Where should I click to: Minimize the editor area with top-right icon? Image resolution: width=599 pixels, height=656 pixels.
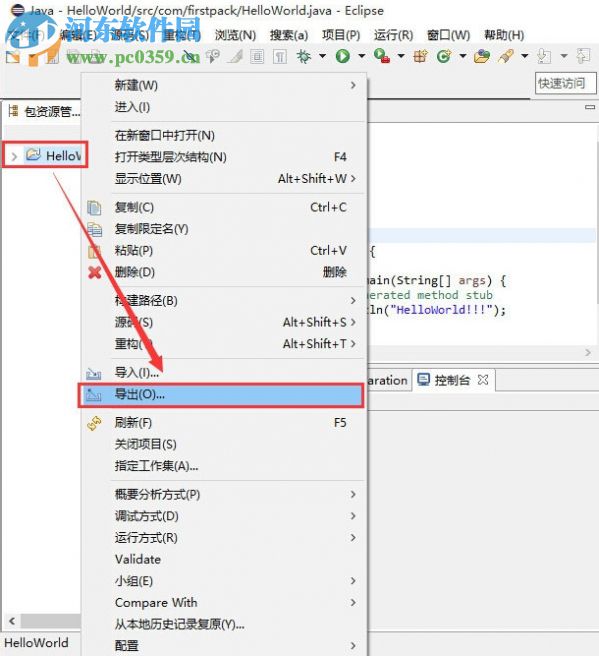pyautogui.click(x=590, y=107)
